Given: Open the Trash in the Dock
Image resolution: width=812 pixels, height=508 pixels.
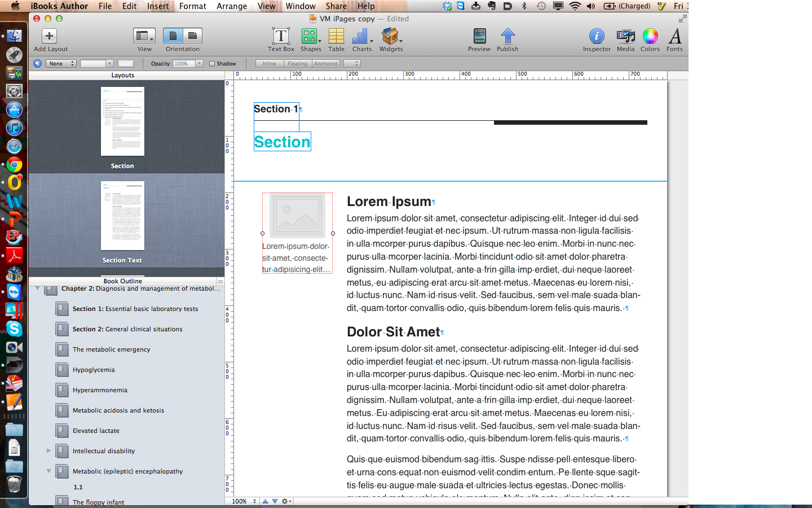Looking at the screenshot, I should point(14,484).
